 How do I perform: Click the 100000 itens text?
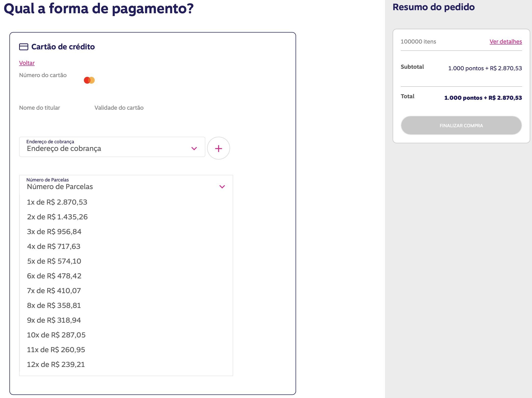click(x=418, y=41)
